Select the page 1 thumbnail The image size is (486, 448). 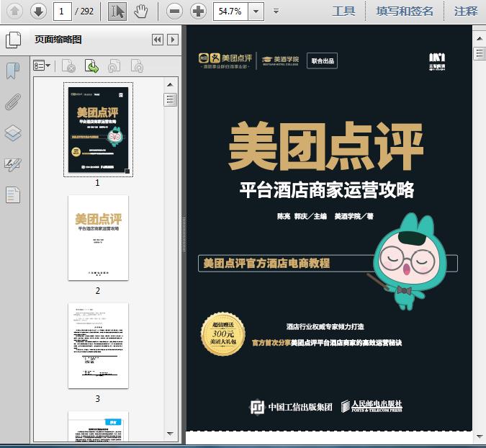[98, 130]
